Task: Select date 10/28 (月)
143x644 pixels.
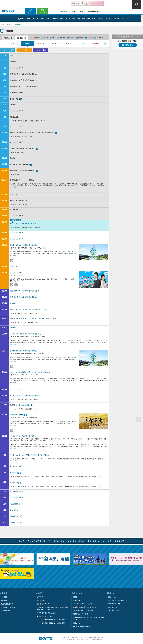Action: pyautogui.click(x=14, y=44)
